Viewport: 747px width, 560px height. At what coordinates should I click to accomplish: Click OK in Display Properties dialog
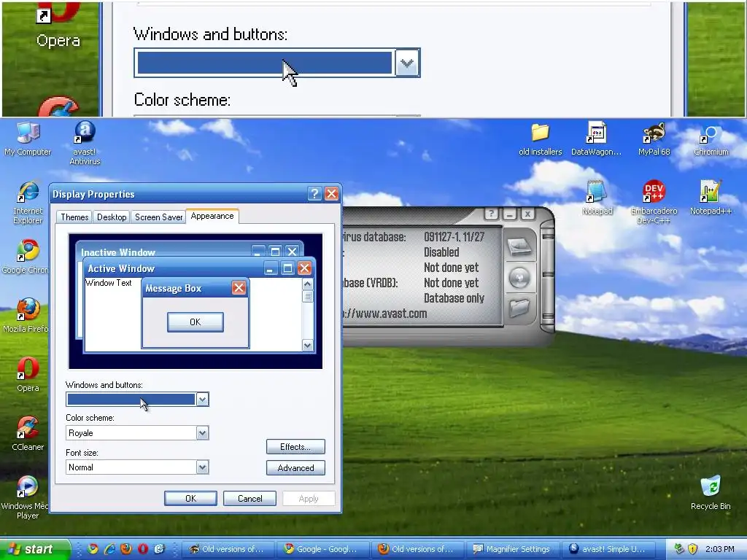click(190, 499)
